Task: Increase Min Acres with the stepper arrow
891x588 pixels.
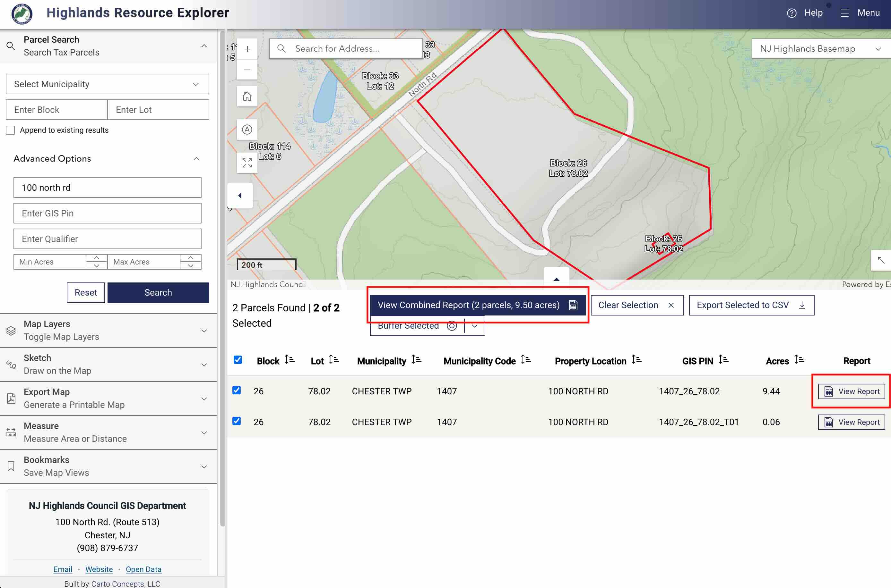Action: pos(97,258)
